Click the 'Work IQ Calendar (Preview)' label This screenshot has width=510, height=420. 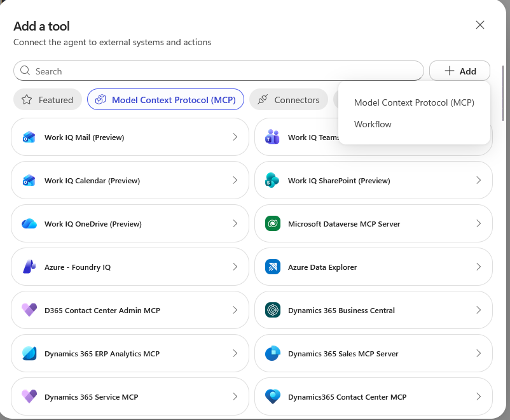(92, 181)
